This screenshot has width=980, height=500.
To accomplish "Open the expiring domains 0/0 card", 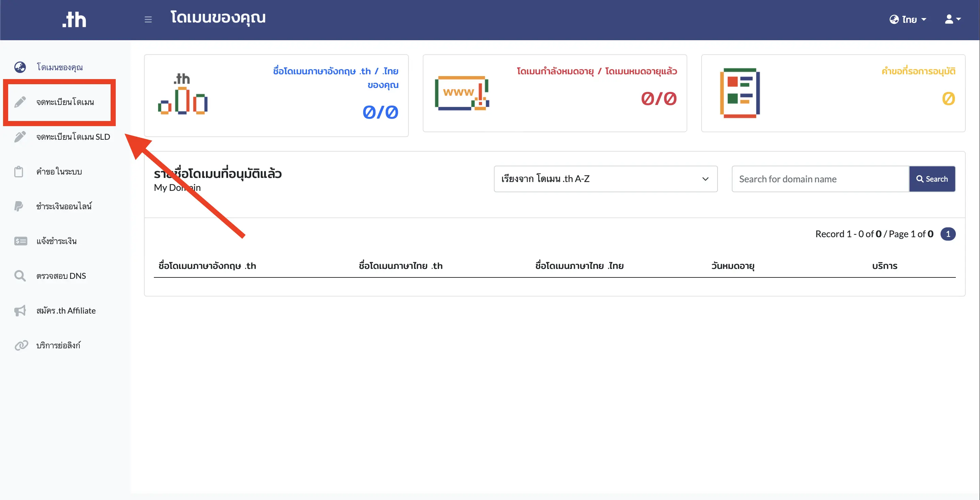I will (554, 93).
